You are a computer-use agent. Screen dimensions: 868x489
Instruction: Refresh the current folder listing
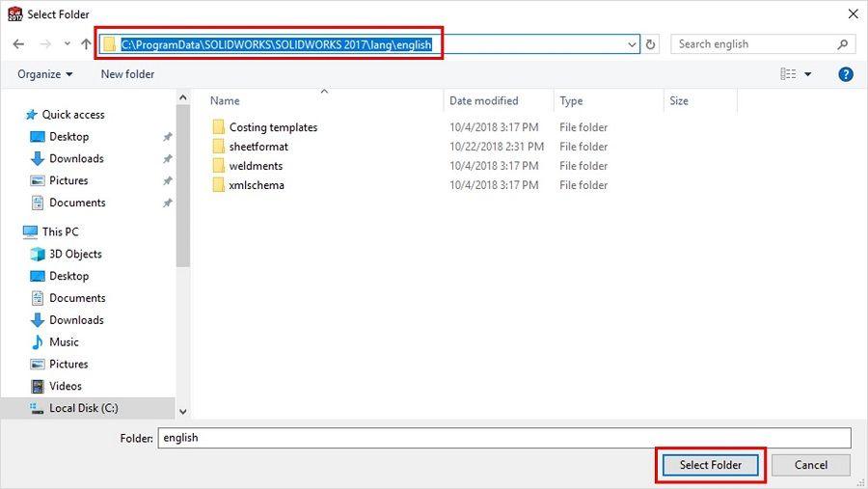click(x=651, y=44)
